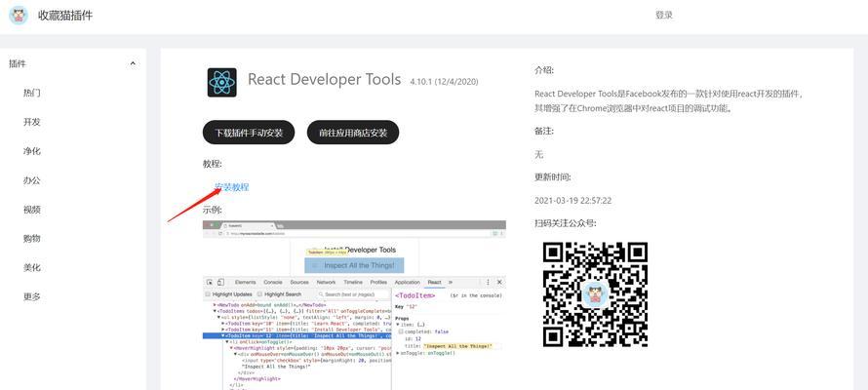Click the QR code image
The height and width of the screenshot is (390, 868).
click(595, 294)
